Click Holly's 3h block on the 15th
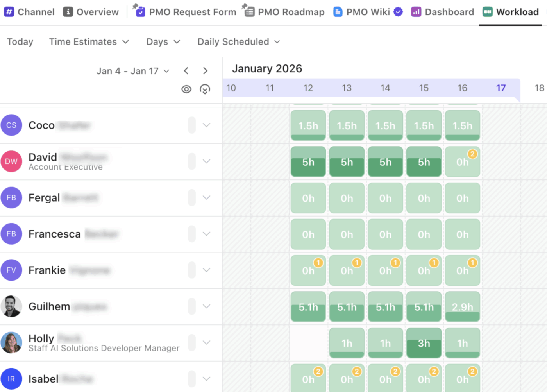Screen dimensions: 547x392 point(424,343)
